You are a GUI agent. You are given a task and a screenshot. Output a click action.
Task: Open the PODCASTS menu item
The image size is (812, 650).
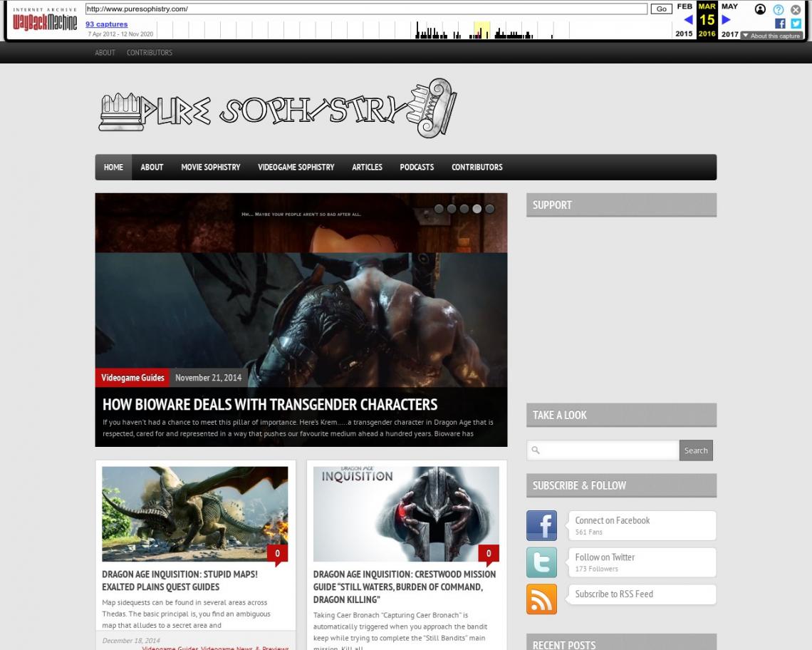(x=417, y=167)
